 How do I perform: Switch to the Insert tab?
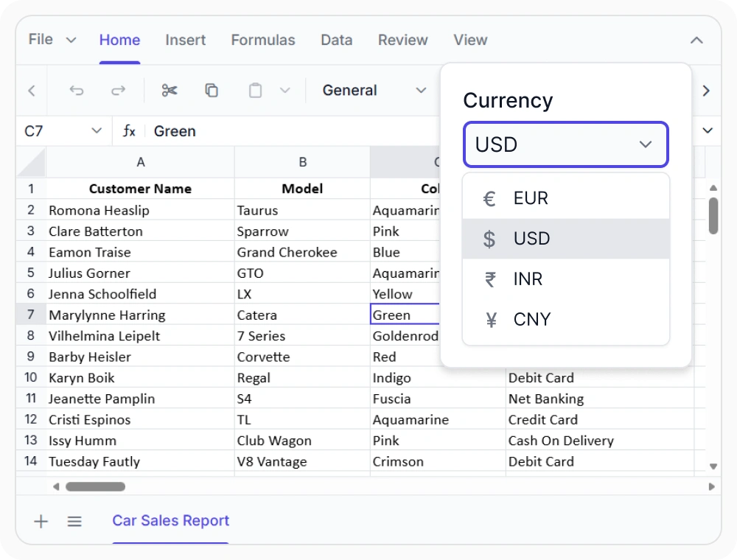coord(185,40)
